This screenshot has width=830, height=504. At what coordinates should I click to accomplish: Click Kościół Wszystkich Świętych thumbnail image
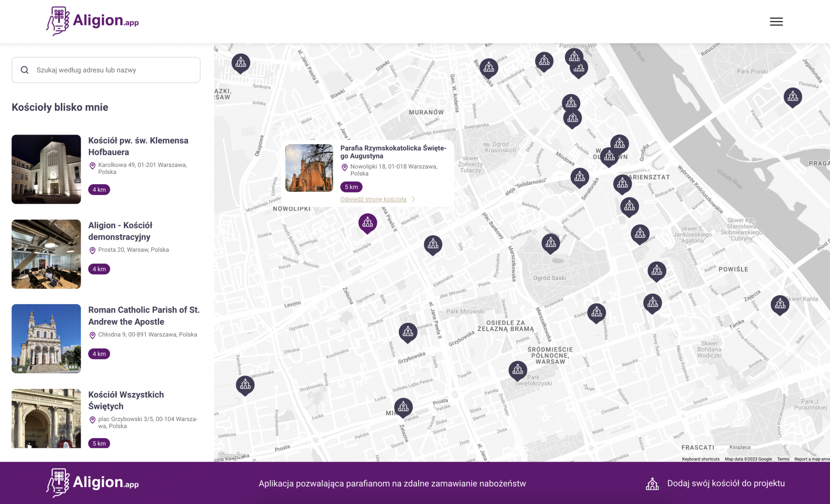(x=46, y=418)
